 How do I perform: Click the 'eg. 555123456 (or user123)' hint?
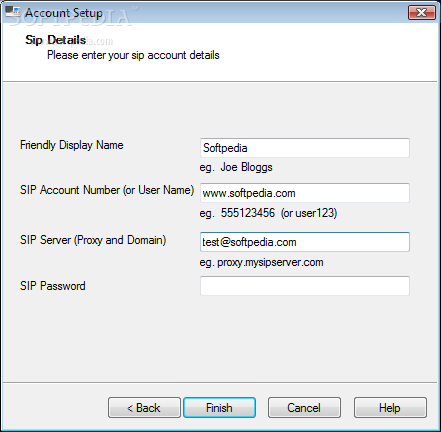268,213
